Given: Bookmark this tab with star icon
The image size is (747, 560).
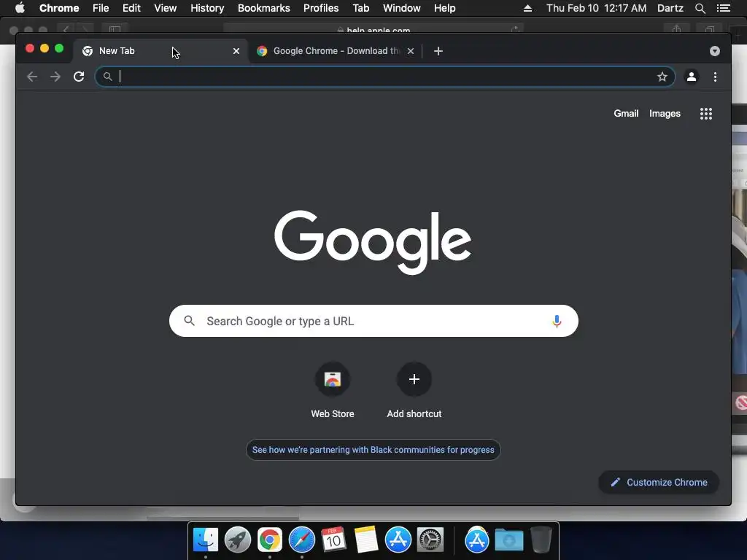Looking at the screenshot, I should coord(662,77).
